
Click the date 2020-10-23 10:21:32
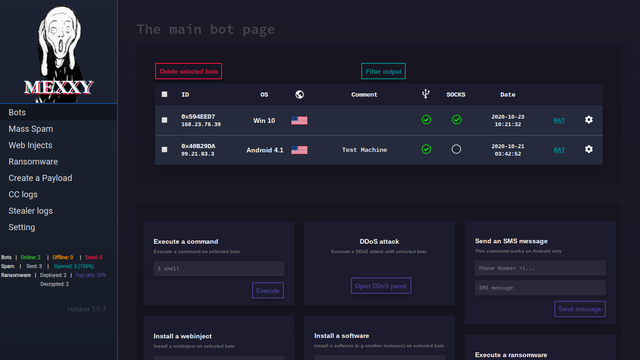508,120
